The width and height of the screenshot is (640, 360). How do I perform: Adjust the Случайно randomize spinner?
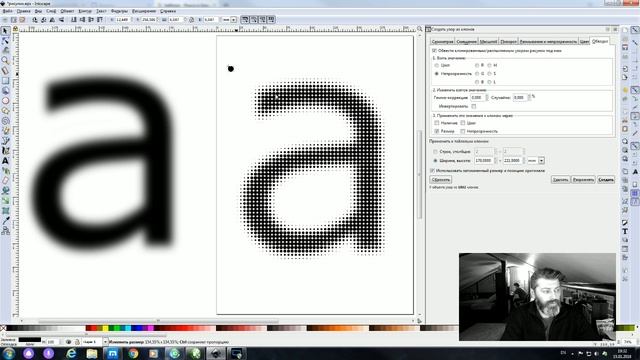(529, 98)
